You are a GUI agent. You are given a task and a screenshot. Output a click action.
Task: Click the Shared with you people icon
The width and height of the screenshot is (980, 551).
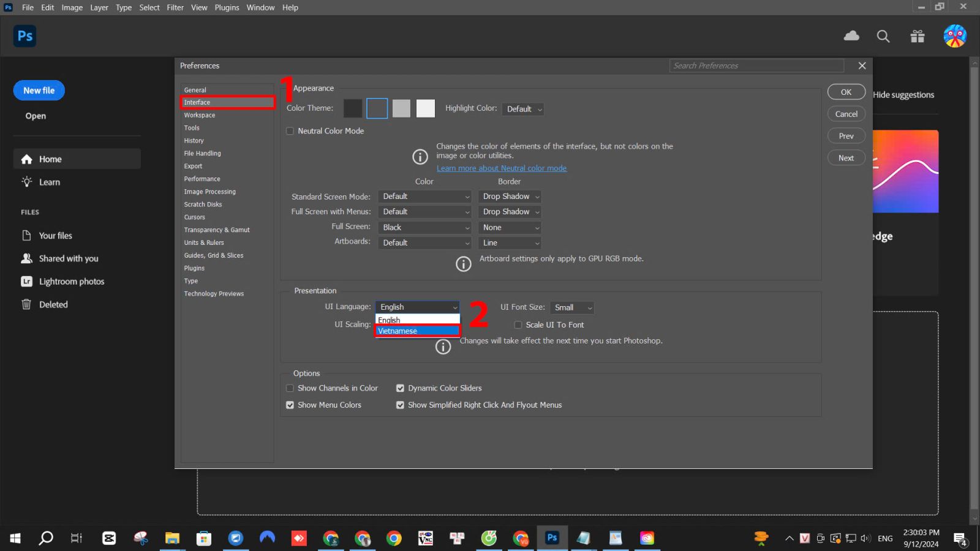(x=26, y=258)
